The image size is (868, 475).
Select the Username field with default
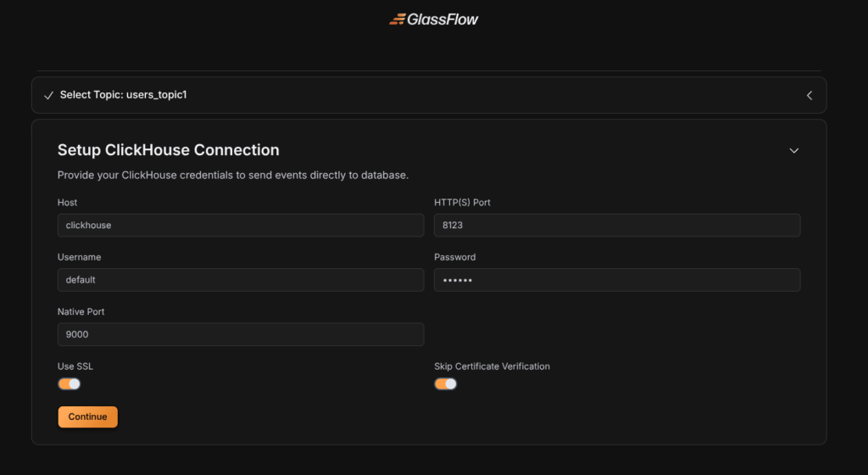click(x=241, y=280)
